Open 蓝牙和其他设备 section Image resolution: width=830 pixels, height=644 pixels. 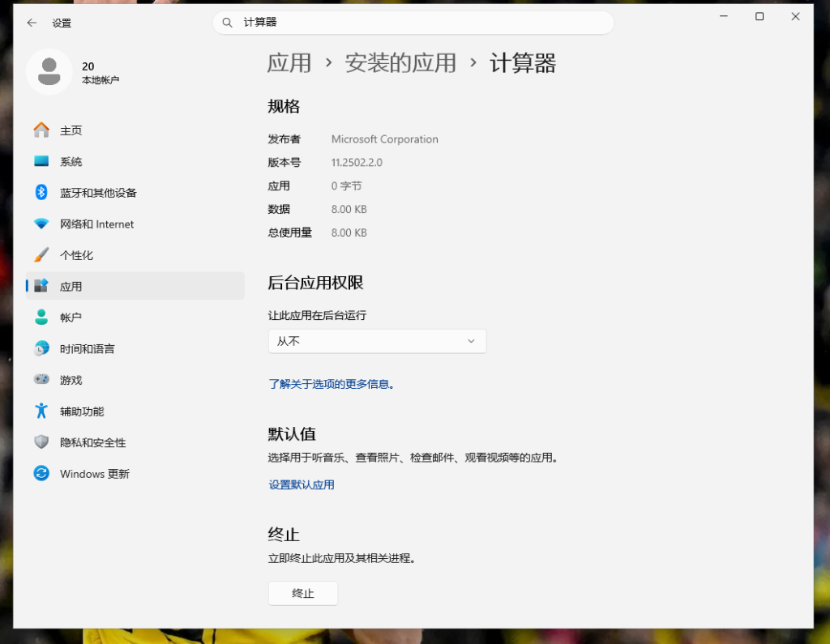tap(135, 193)
